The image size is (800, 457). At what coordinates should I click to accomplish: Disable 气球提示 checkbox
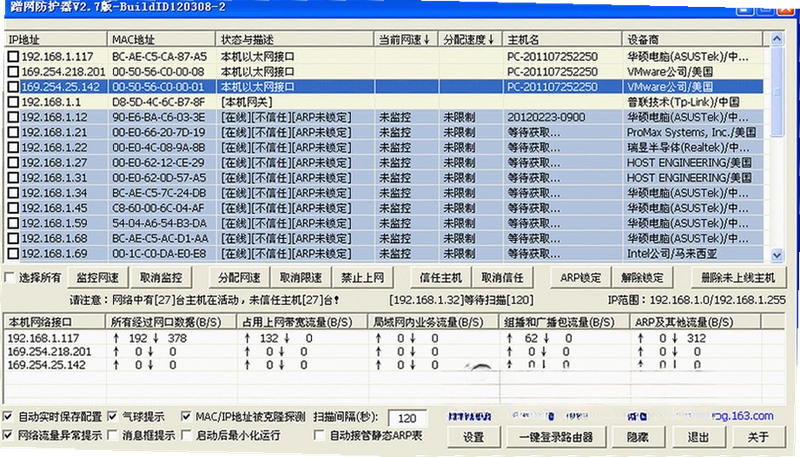[x=113, y=417]
